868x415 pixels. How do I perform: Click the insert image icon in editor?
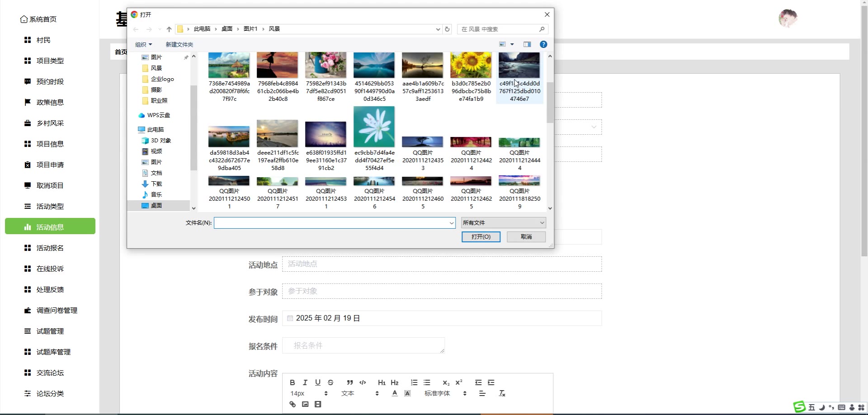[x=305, y=404]
